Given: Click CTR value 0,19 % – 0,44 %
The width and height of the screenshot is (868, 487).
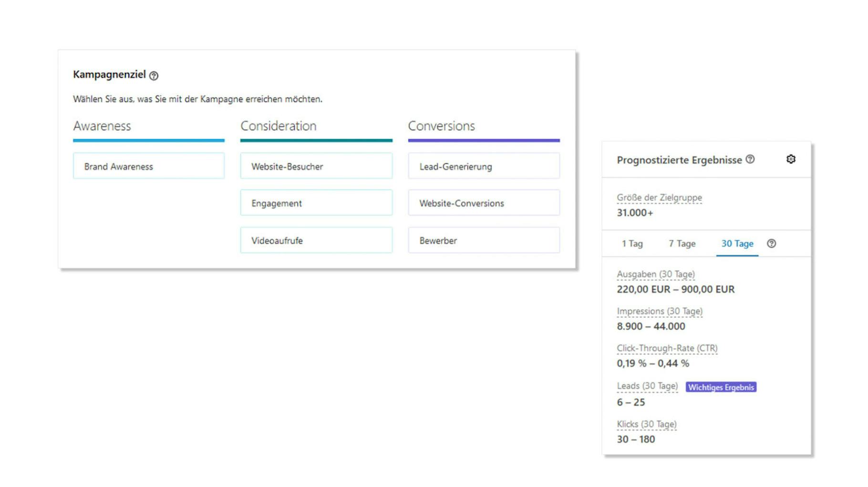Looking at the screenshot, I should [653, 363].
